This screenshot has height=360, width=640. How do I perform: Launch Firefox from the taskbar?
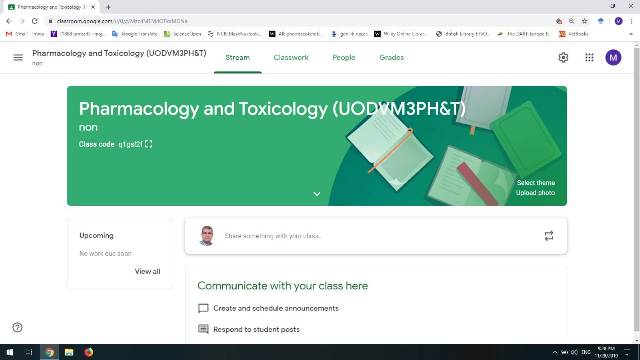[x=89, y=352]
